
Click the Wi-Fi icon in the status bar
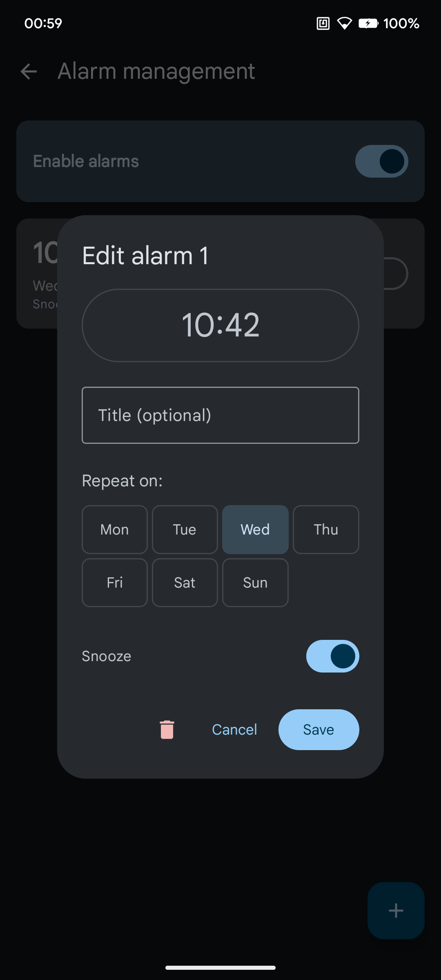345,23
